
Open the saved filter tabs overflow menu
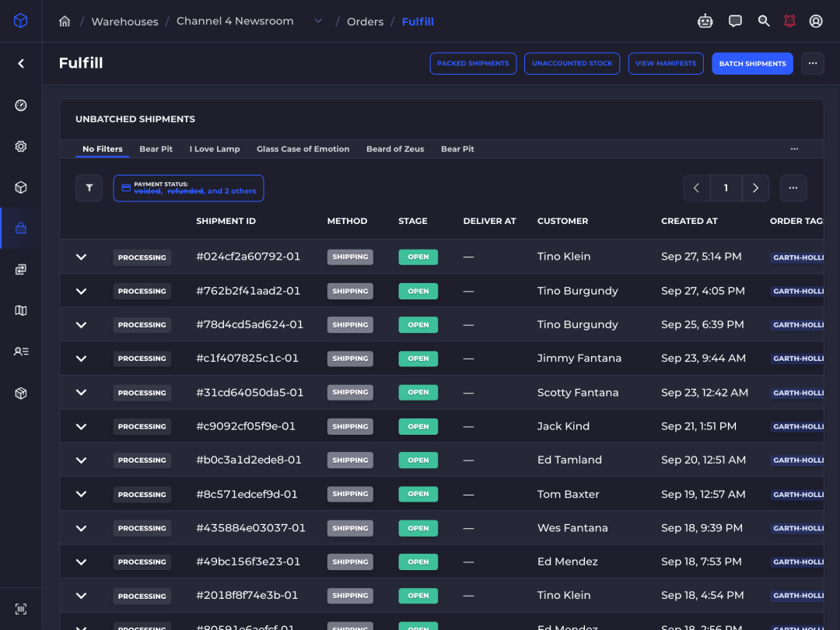pos(794,149)
